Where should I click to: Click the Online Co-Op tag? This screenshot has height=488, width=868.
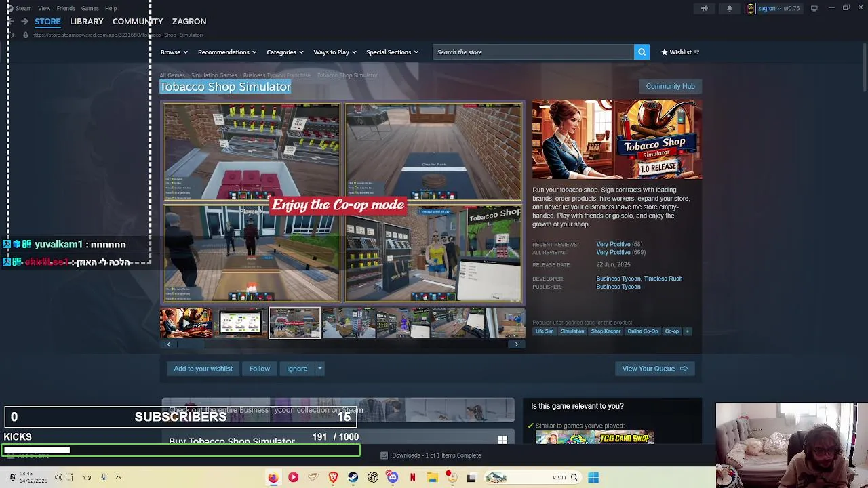(642, 331)
